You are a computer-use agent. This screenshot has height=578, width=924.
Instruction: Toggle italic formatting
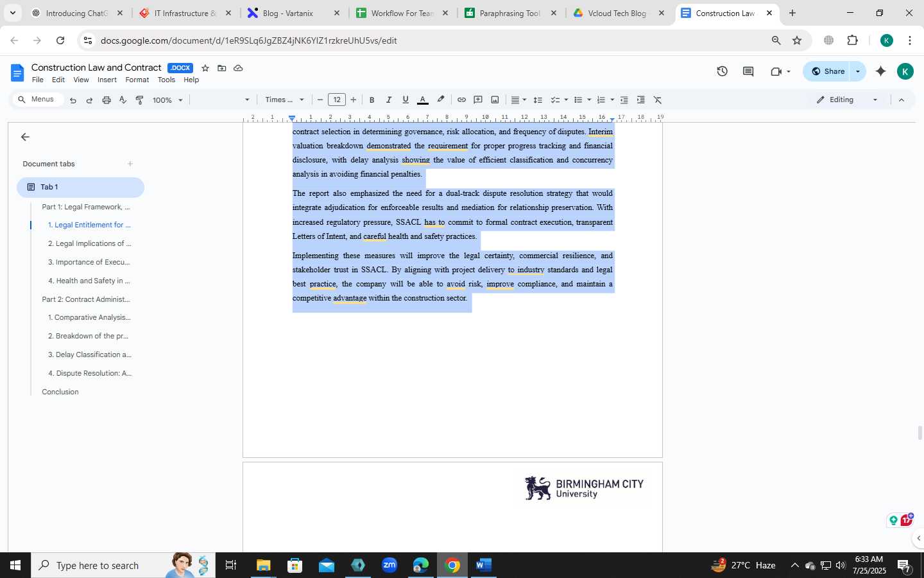[388, 100]
